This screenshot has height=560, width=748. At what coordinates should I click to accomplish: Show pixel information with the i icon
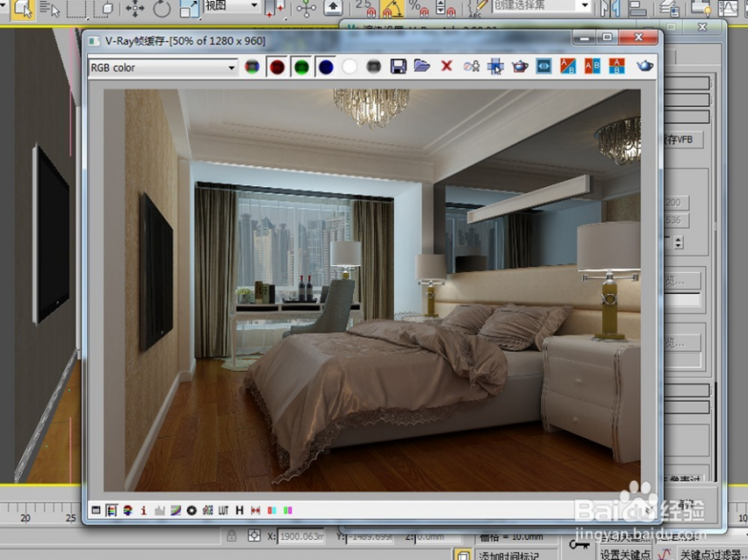click(x=144, y=510)
